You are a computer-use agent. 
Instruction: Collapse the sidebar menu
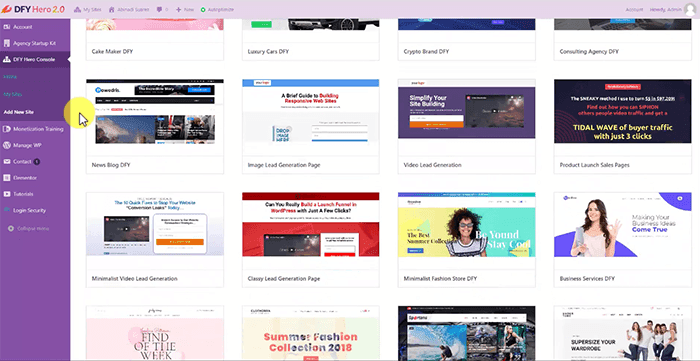point(29,228)
